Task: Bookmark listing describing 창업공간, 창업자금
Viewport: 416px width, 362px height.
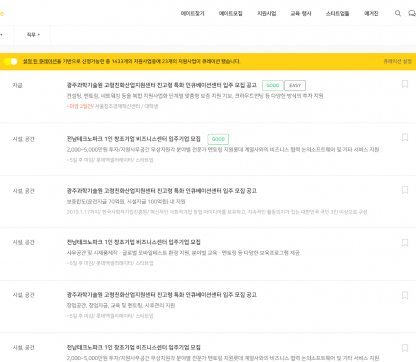Action: tap(405, 295)
